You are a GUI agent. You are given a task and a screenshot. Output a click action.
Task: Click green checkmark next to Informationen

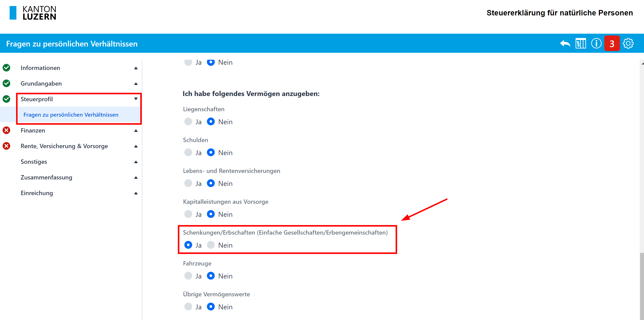(x=7, y=68)
